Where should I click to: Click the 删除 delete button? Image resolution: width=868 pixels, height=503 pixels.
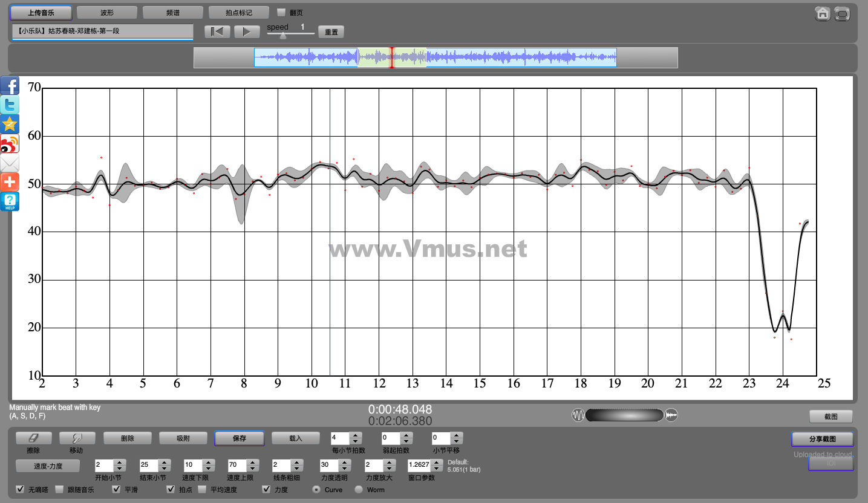(x=128, y=438)
